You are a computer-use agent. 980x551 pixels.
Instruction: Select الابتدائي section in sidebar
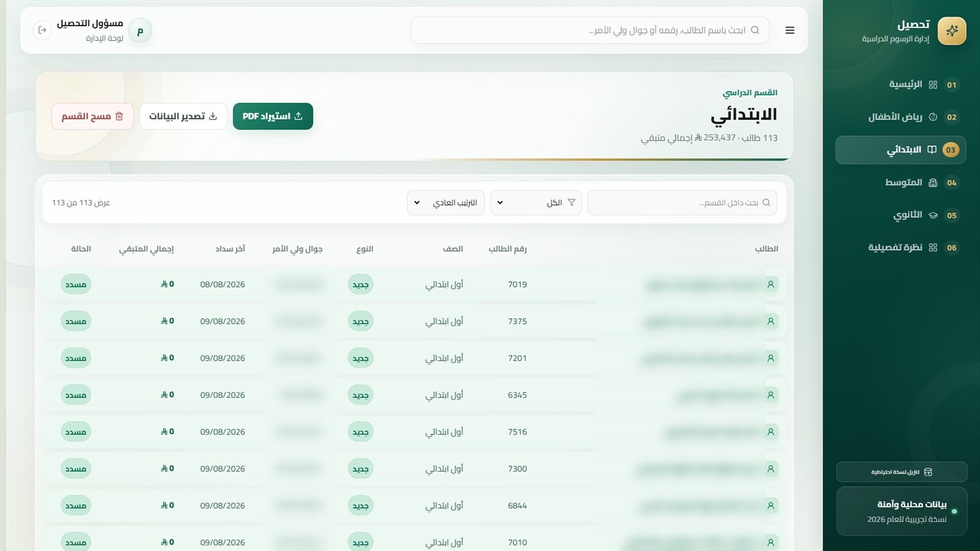[x=901, y=150]
